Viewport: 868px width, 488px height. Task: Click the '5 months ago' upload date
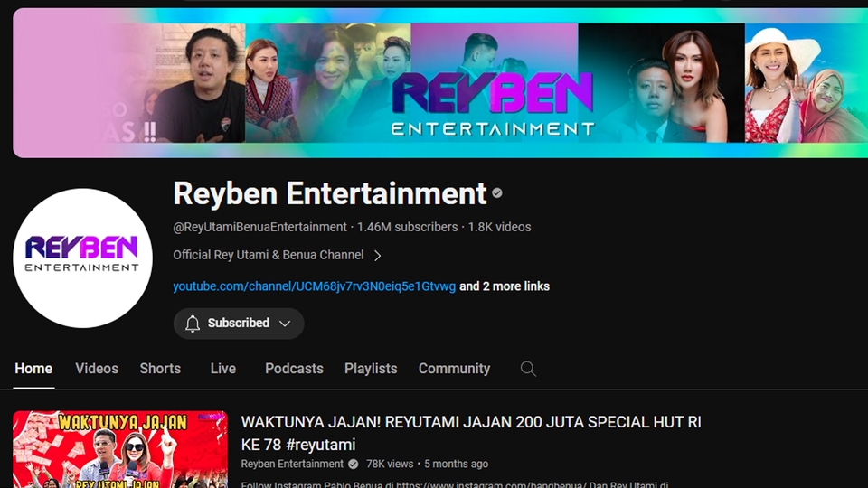[x=456, y=465]
